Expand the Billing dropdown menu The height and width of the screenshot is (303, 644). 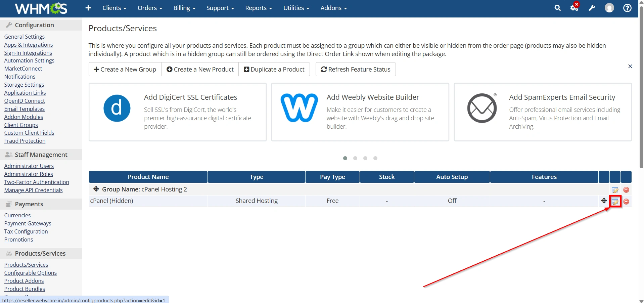tap(184, 8)
